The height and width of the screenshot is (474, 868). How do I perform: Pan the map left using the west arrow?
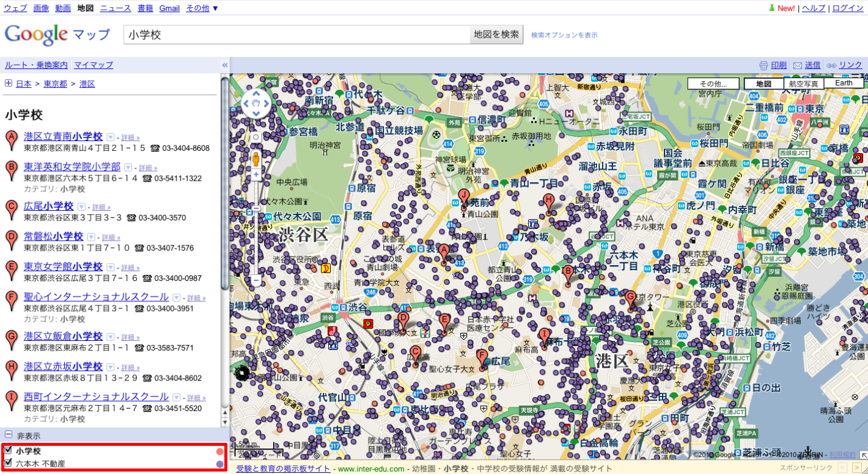(246, 104)
